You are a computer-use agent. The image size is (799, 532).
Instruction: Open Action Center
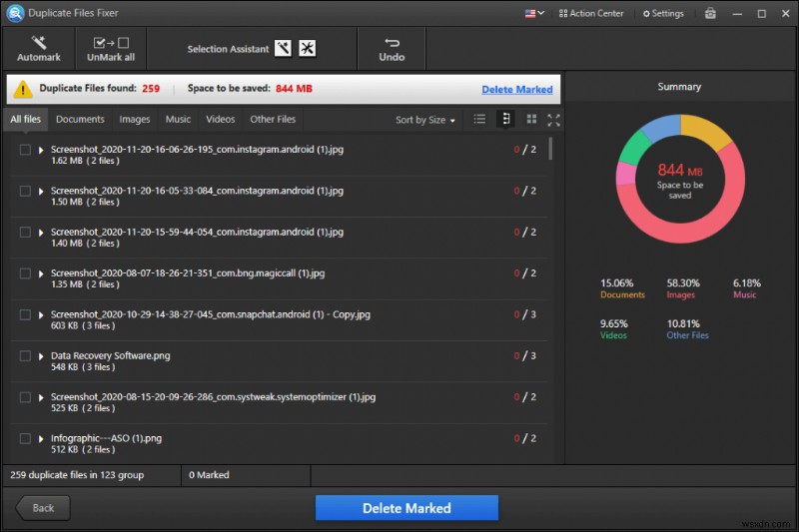click(x=591, y=13)
